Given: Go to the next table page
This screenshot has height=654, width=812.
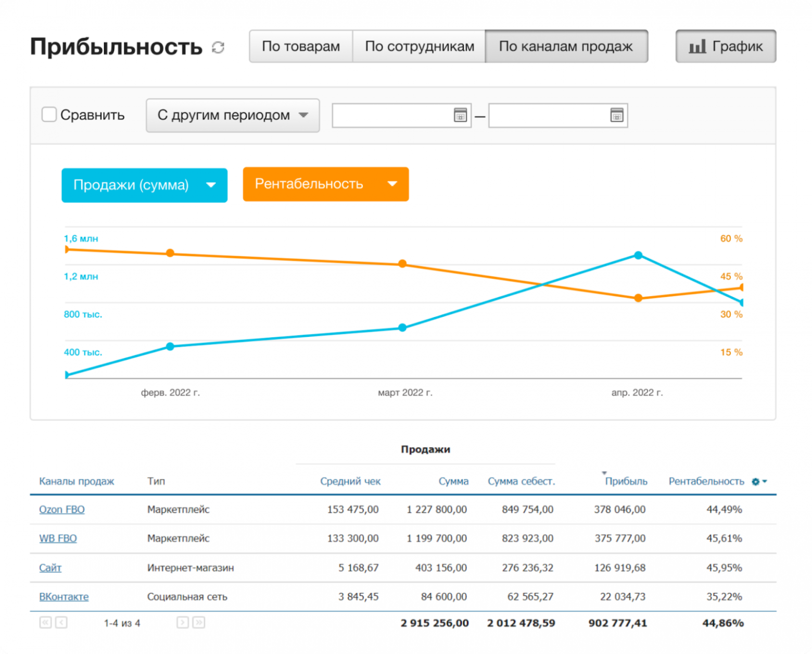Looking at the screenshot, I should coord(182,622).
